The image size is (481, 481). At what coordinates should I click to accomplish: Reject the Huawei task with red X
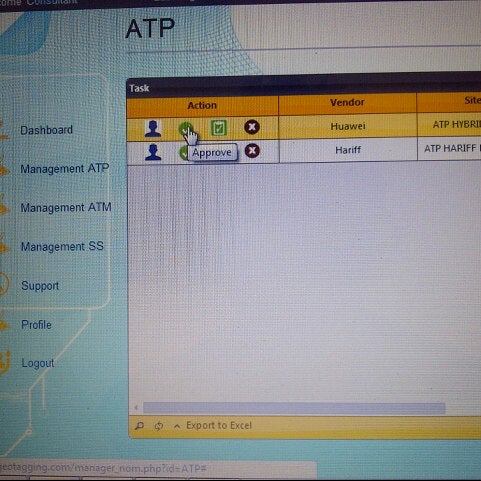point(252,127)
